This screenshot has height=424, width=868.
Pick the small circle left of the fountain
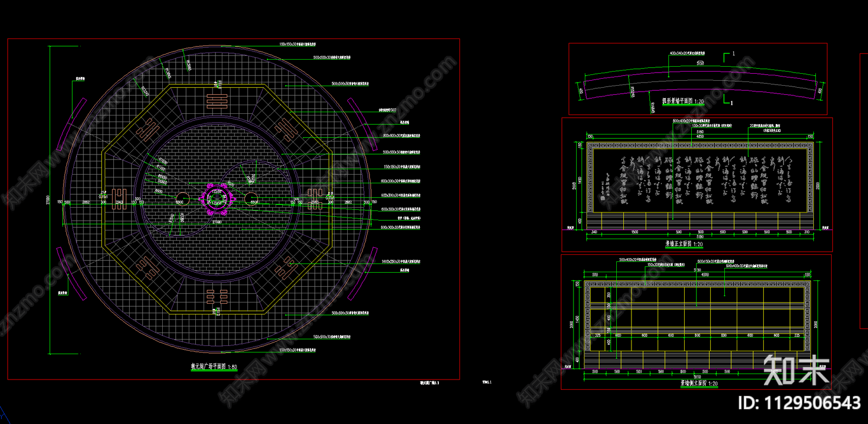182,198
